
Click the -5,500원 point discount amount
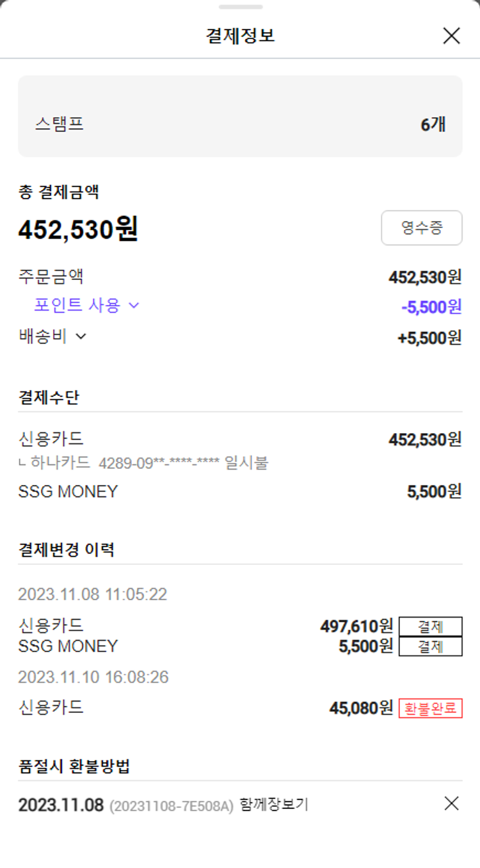click(x=431, y=307)
